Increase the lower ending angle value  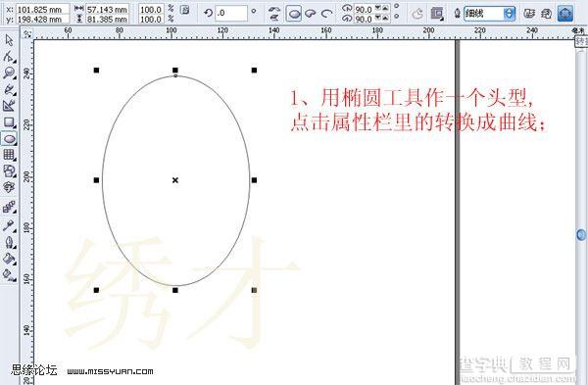385,18
